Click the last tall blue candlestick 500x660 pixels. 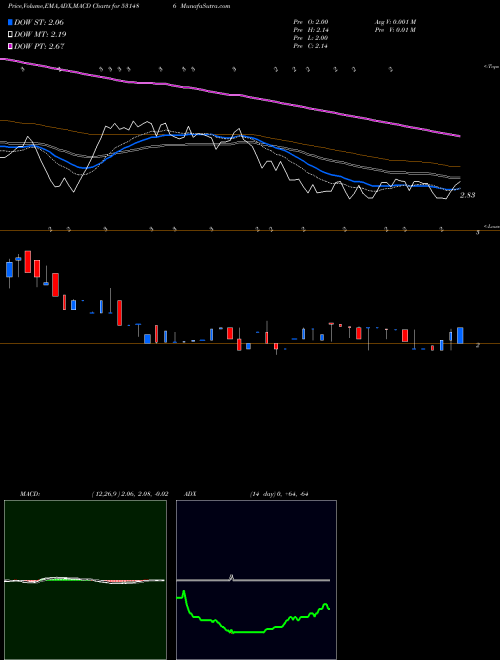point(460,335)
